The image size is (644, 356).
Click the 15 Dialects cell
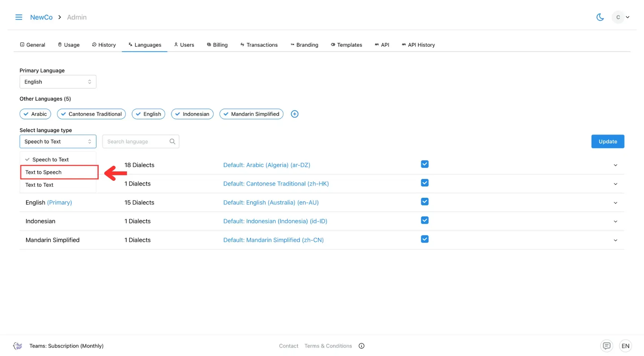tap(139, 203)
